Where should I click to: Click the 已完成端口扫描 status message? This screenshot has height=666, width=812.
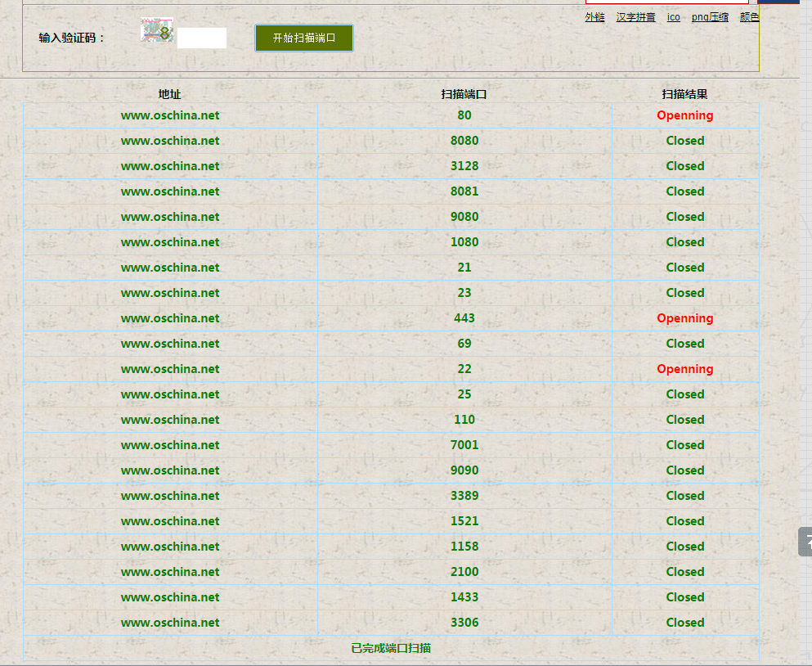pos(391,648)
